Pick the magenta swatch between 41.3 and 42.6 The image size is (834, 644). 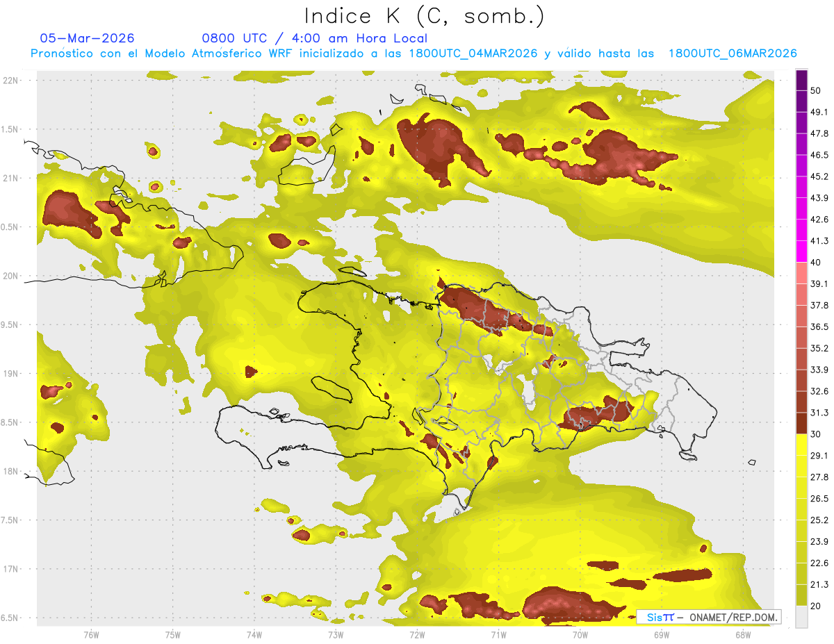click(x=801, y=231)
